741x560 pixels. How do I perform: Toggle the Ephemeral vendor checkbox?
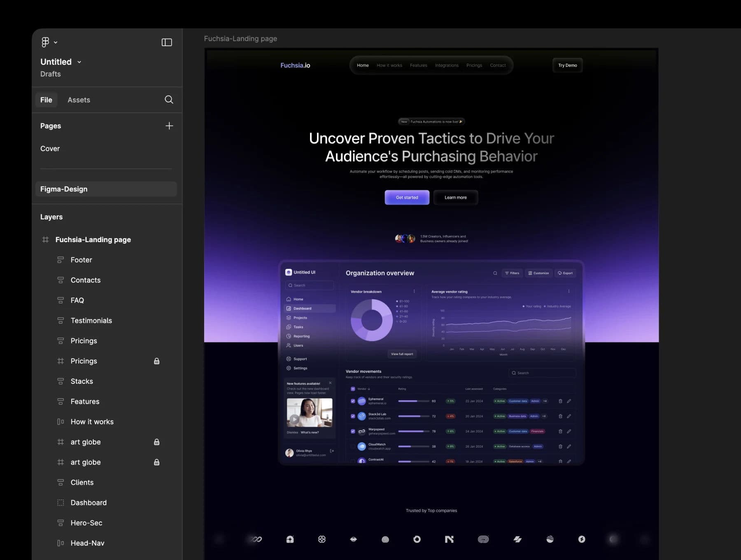[353, 401]
